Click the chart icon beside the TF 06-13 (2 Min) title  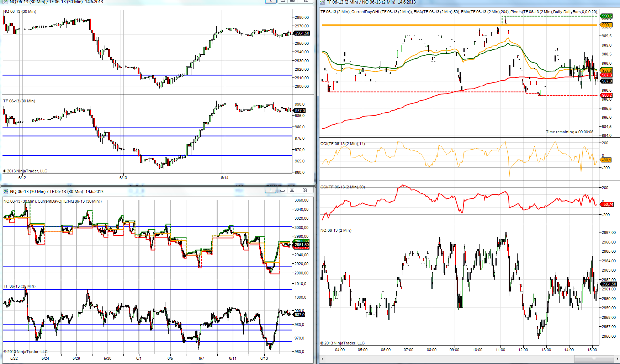(322, 2)
